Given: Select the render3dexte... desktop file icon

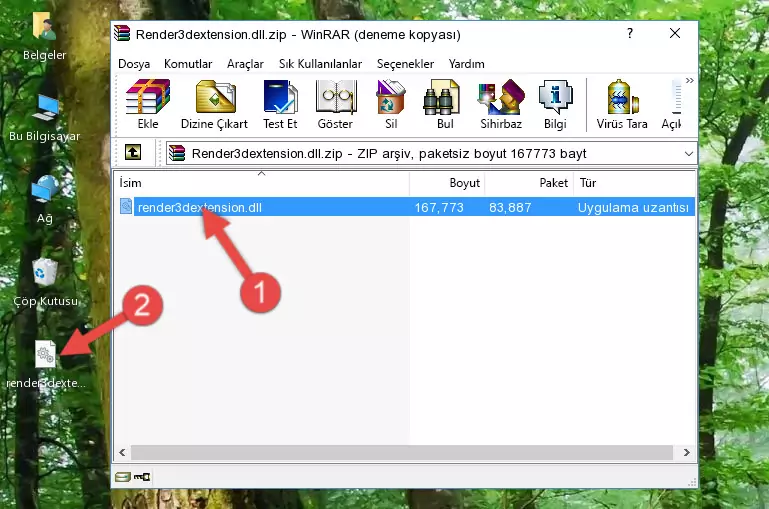Looking at the screenshot, I should [x=46, y=365].
